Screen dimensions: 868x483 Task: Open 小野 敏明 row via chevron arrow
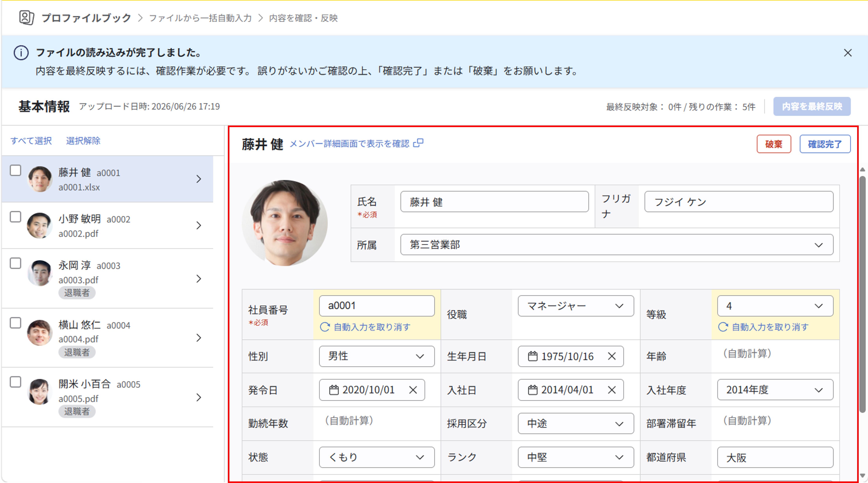pos(199,225)
